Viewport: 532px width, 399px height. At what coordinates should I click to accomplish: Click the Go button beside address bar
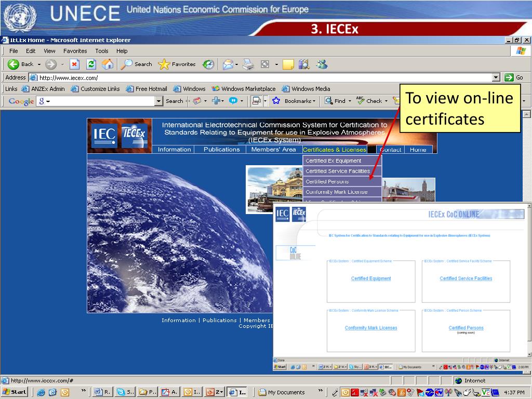pyautogui.click(x=514, y=77)
